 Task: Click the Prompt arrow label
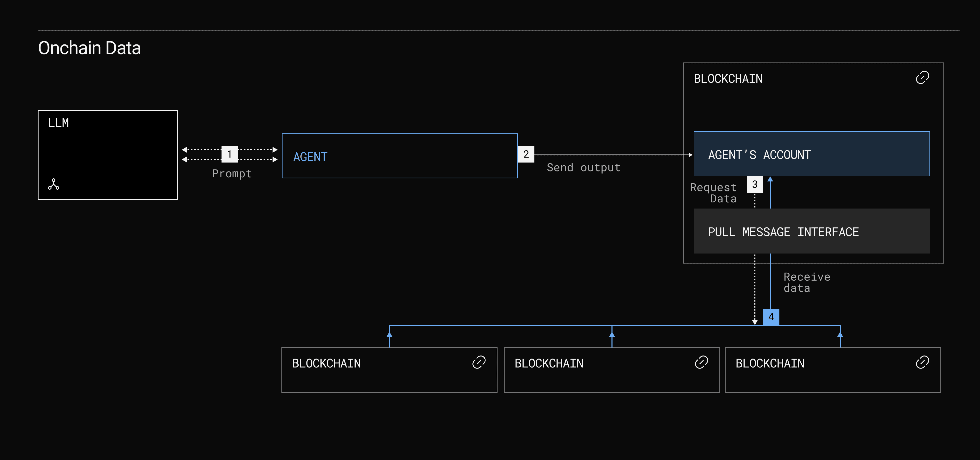click(x=232, y=174)
